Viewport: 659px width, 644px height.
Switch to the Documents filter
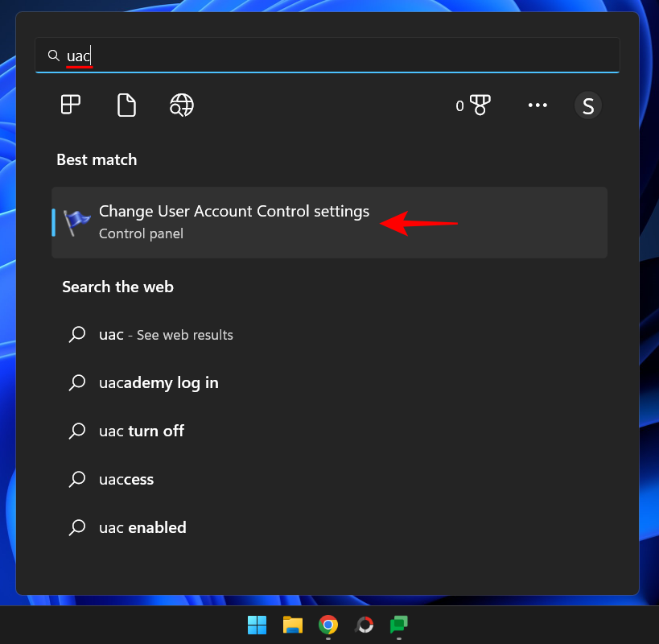click(126, 105)
